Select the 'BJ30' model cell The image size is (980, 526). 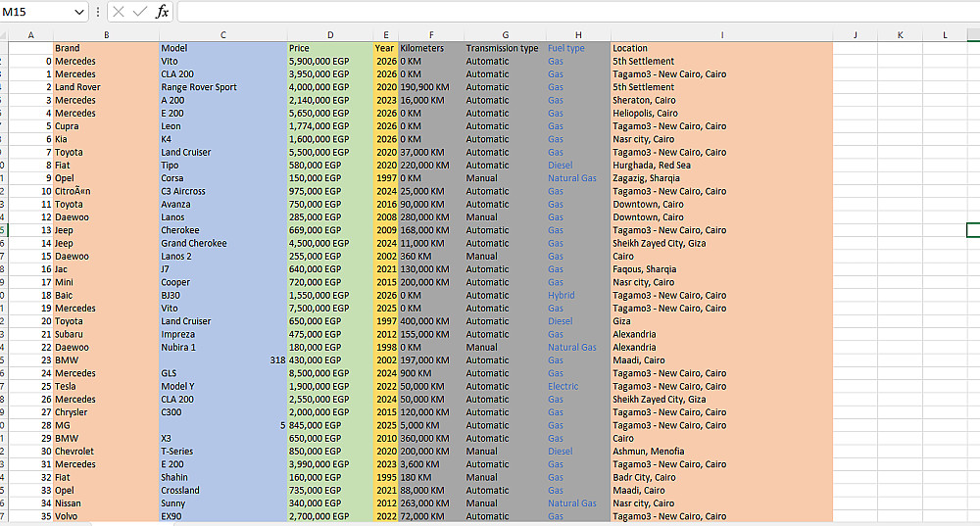click(223, 296)
